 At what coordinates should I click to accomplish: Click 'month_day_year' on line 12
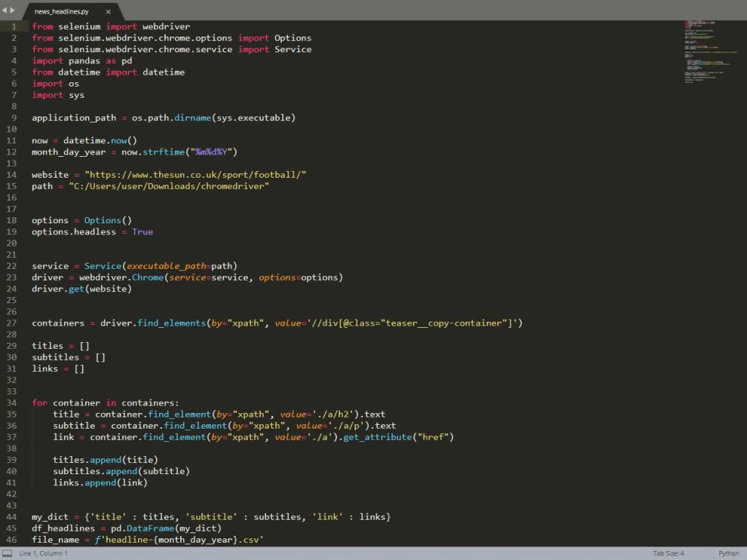pyautogui.click(x=69, y=152)
